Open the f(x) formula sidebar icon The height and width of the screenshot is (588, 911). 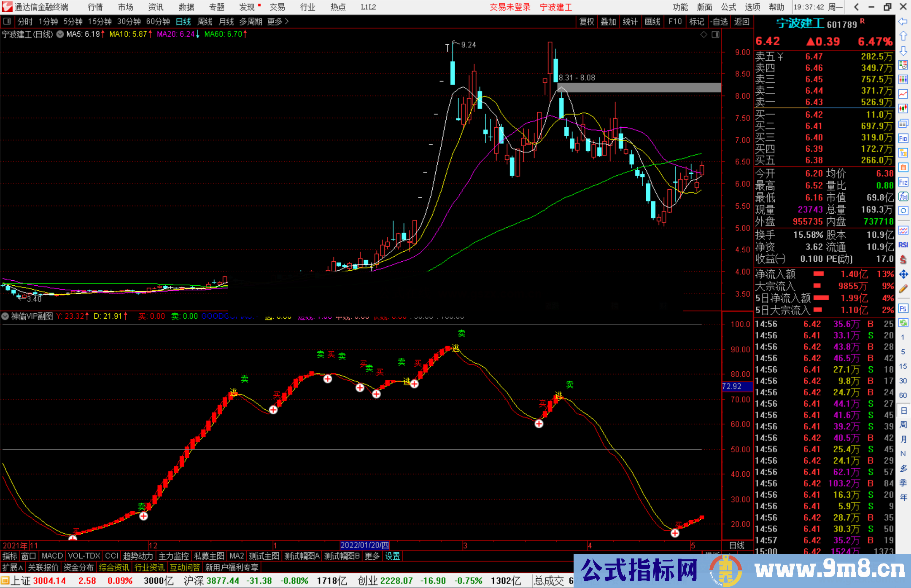903,196
